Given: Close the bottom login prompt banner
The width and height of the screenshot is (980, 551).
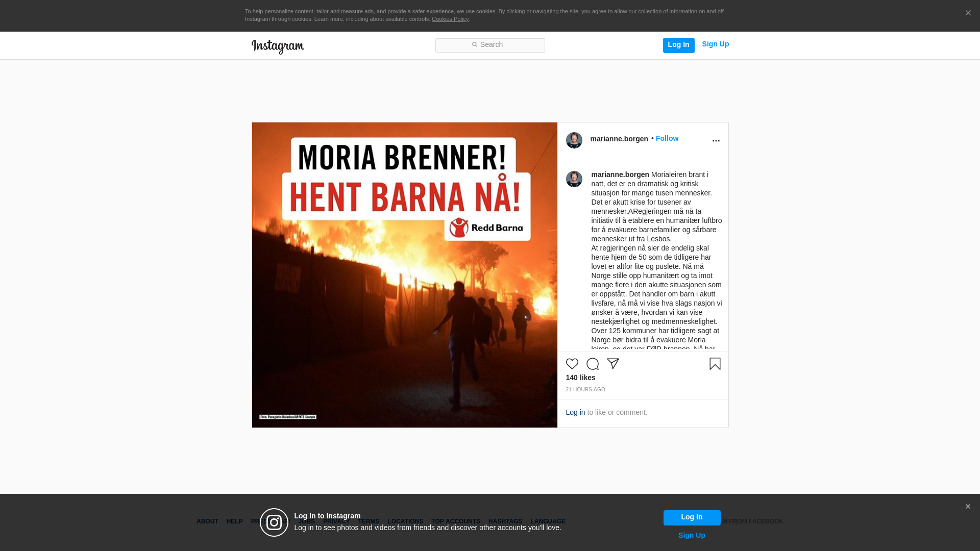Looking at the screenshot, I should tap(967, 507).
